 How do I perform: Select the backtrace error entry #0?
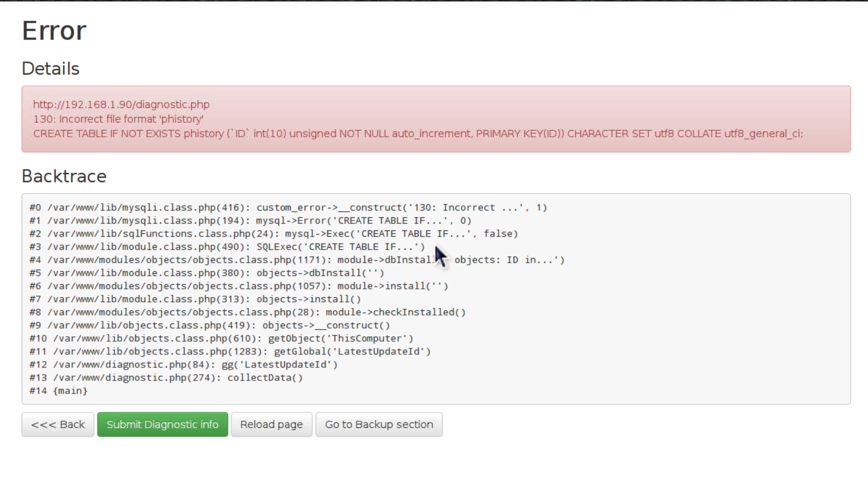coord(288,207)
